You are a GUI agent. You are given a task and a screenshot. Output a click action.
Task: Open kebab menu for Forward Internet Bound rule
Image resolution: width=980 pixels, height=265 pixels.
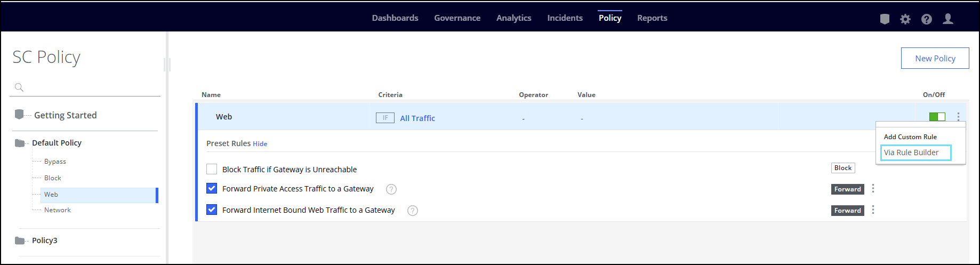[873, 210]
